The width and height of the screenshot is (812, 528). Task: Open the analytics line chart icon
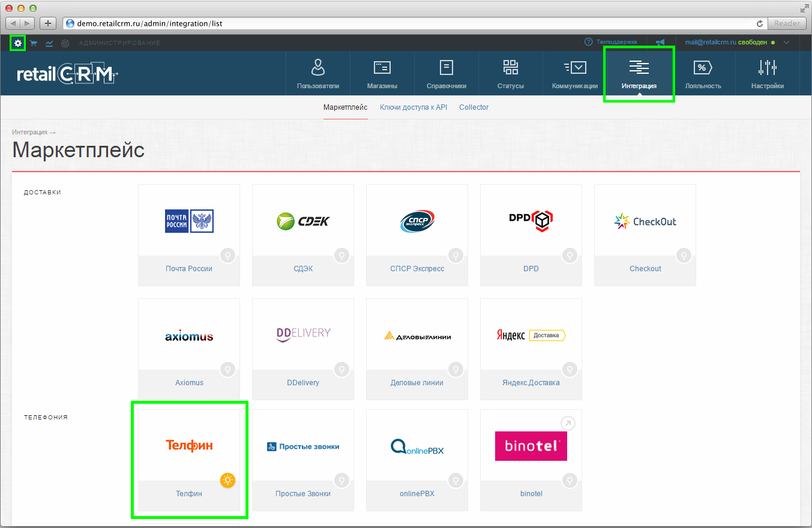click(49, 43)
